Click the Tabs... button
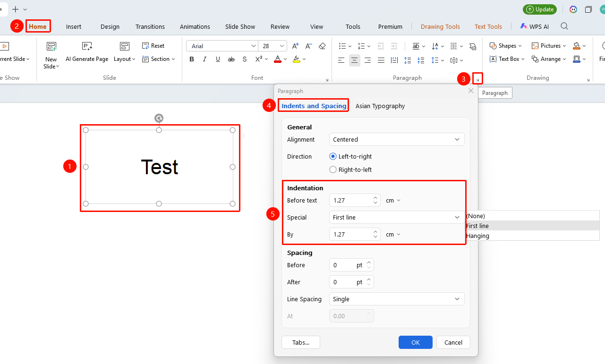The height and width of the screenshot is (364, 605). [301, 342]
